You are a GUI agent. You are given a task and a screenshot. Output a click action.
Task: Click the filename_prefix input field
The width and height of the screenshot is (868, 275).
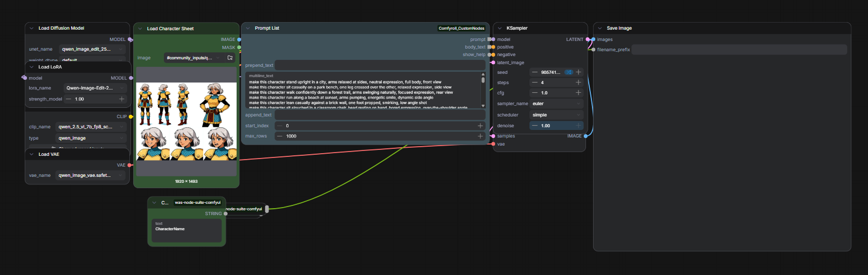(739, 50)
